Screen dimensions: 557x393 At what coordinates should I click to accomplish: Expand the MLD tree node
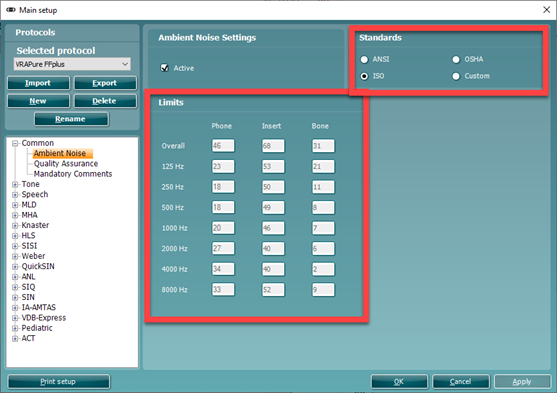[x=15, y=205]
